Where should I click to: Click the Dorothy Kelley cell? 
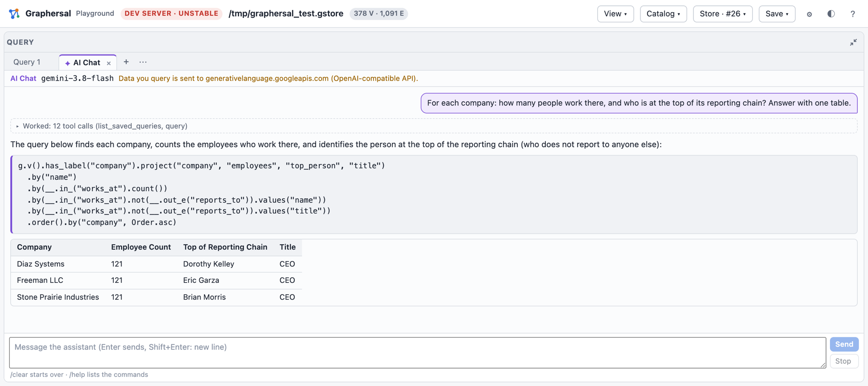[209, 264]
